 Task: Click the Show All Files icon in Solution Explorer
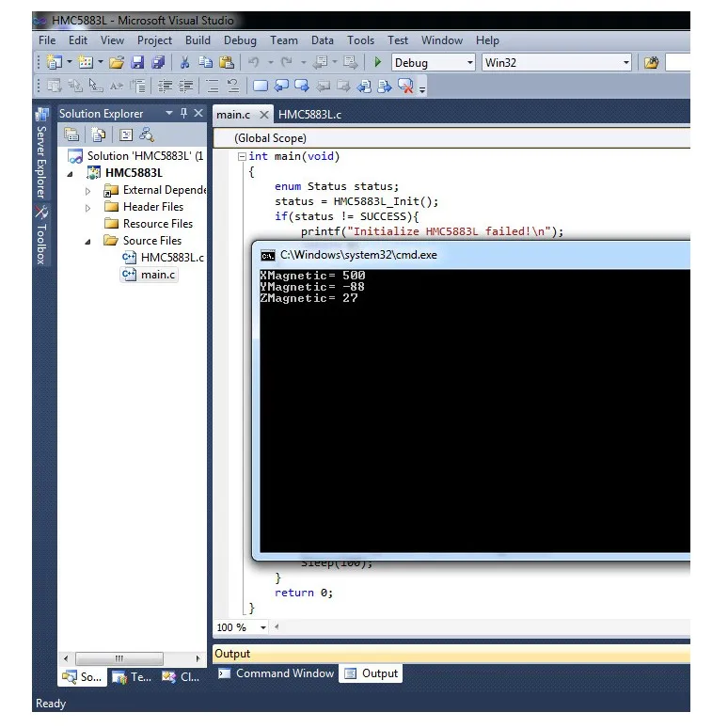99,135
